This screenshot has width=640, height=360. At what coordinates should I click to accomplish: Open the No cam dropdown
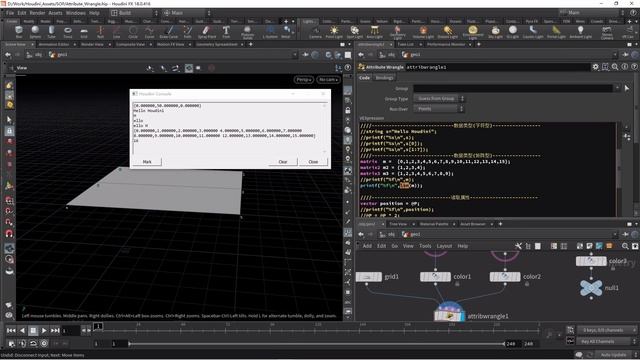[328, 80]
